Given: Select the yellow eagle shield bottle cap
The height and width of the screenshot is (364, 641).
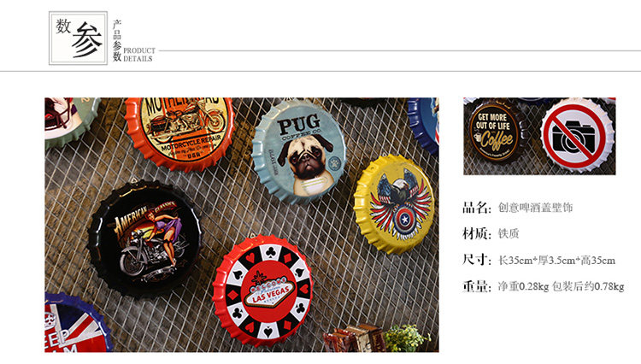Looking at the screenshot, I should click(394, 205).
